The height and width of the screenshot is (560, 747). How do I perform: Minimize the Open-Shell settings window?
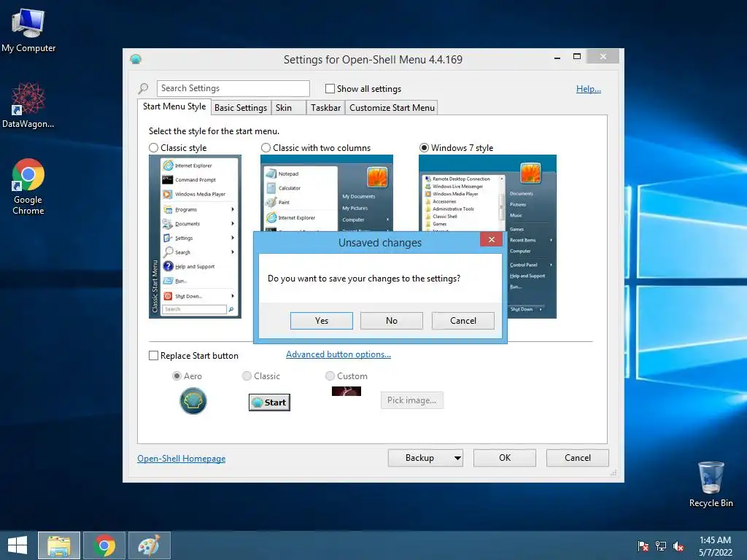(x=557, y=58)
